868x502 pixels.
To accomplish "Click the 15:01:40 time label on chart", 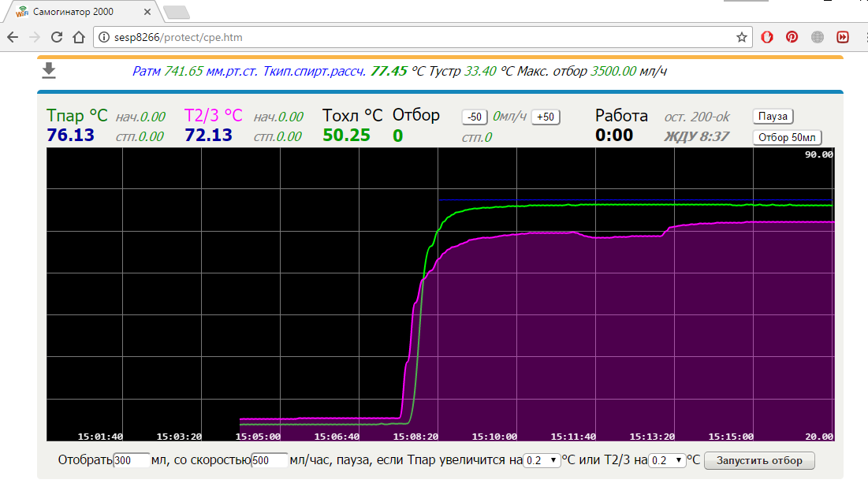I will [100, 437].
